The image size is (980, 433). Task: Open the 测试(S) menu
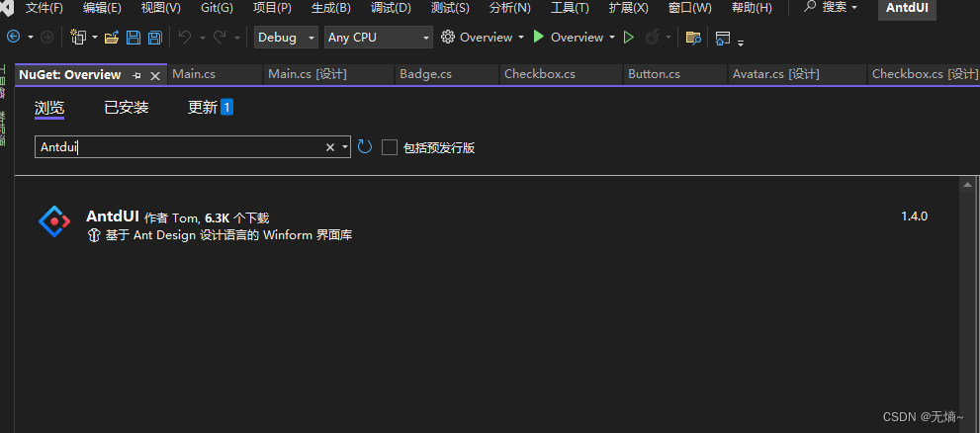coord(450,8)
